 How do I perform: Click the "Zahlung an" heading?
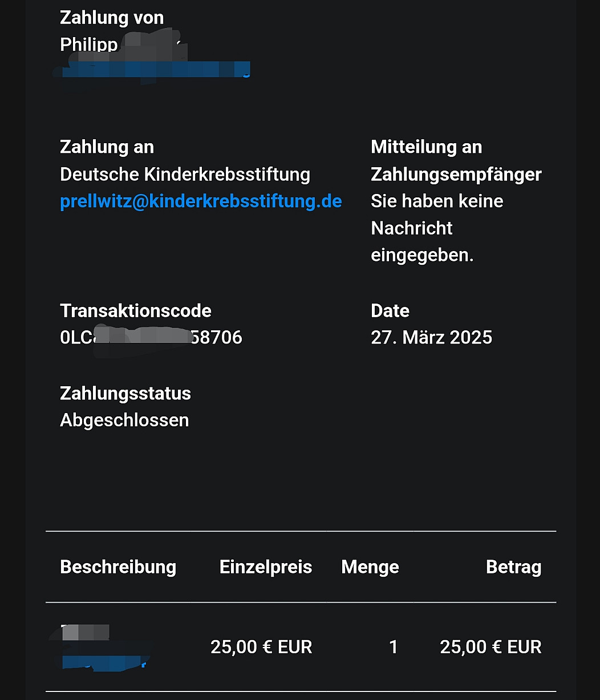click(x=107, y=147)
